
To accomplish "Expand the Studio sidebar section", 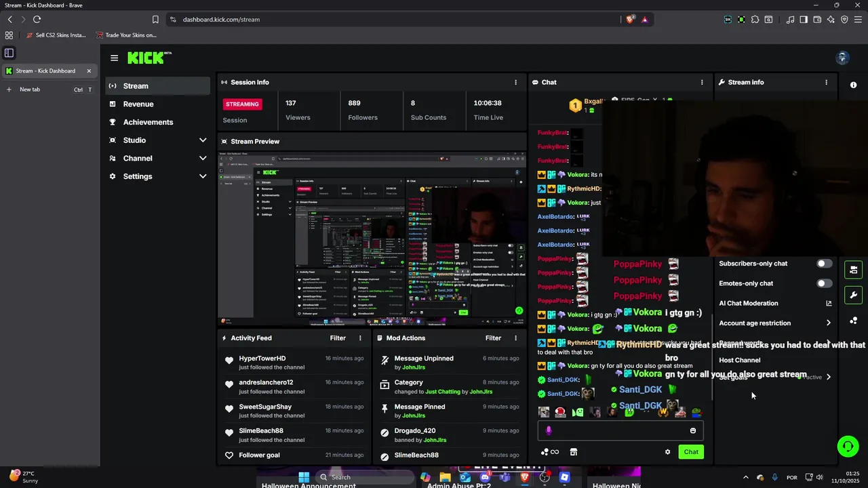I will coord(203,140).
